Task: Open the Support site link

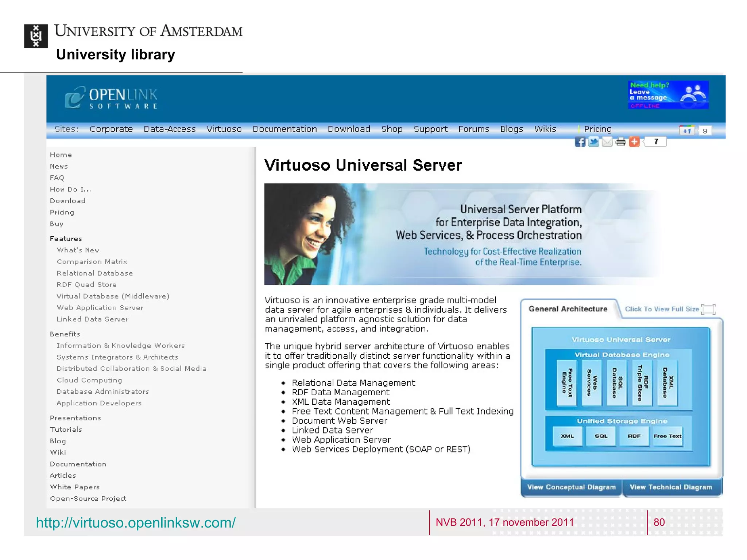Action: tap(431, 129)
